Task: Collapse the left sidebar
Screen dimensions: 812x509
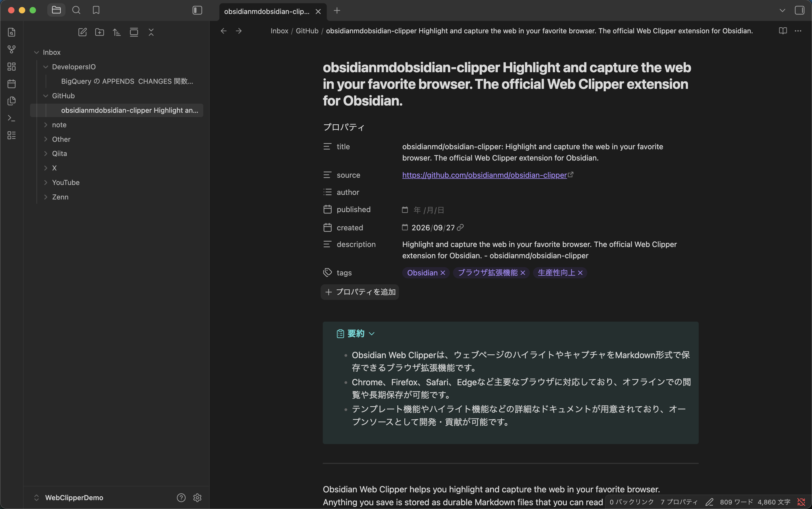Action: click(197, 10)
